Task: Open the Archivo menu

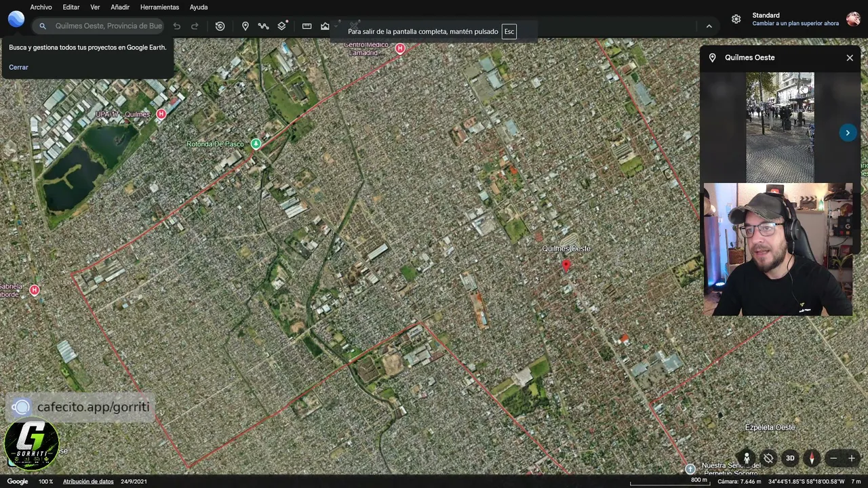Action: coord(41,7)
